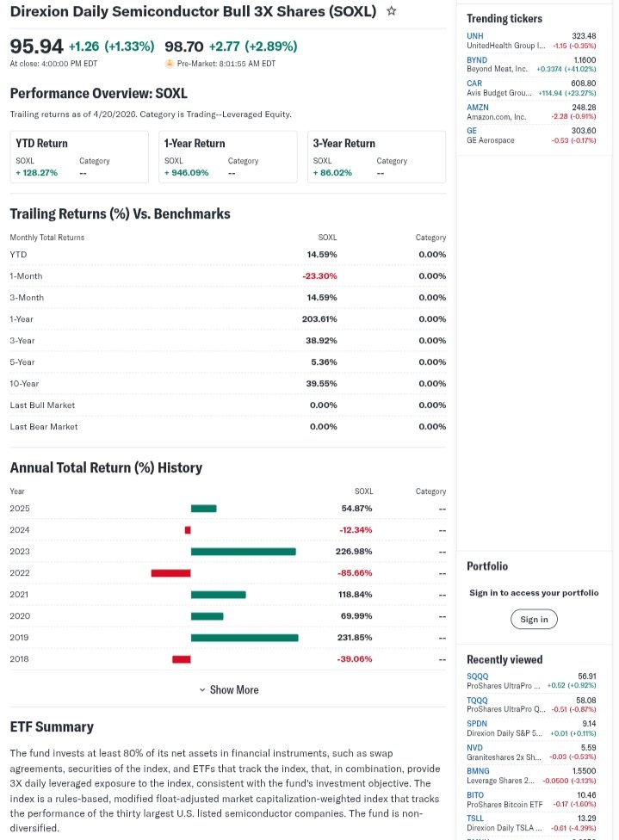Open AMZN Amazon ticker link
The width and height of the screenshot is (619, 840).
[478, 108]
